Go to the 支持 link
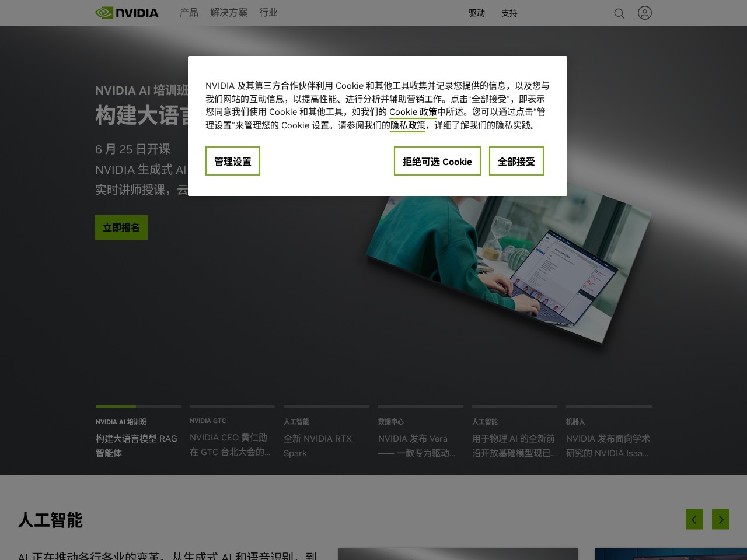747x560 pixels. (509, 13)
